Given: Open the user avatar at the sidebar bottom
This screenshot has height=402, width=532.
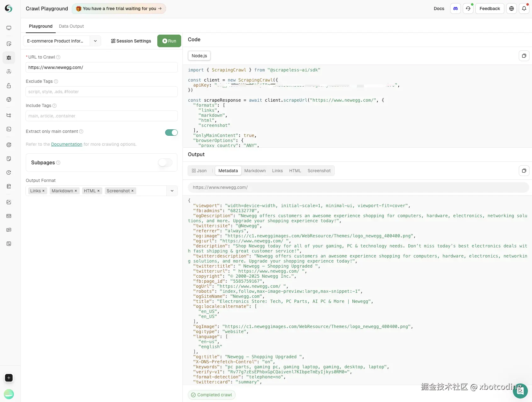Looking at the screenshot, I should [9, 394].
